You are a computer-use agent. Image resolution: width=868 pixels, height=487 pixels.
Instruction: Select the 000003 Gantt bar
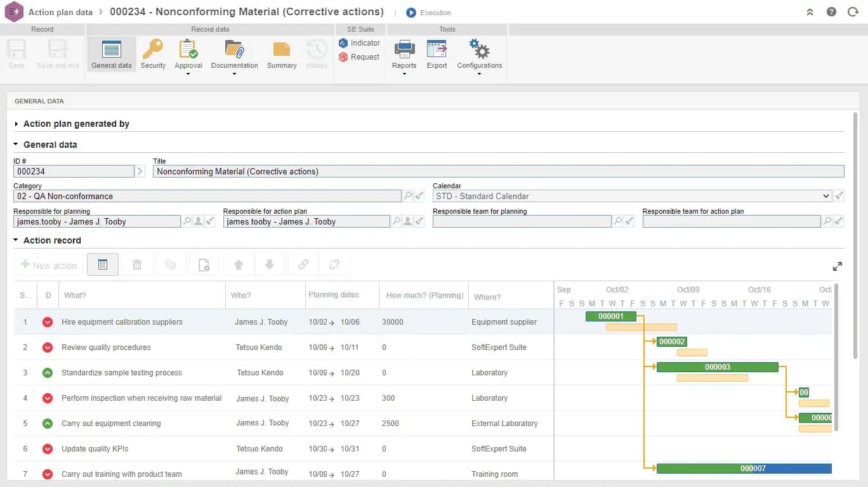718,367
